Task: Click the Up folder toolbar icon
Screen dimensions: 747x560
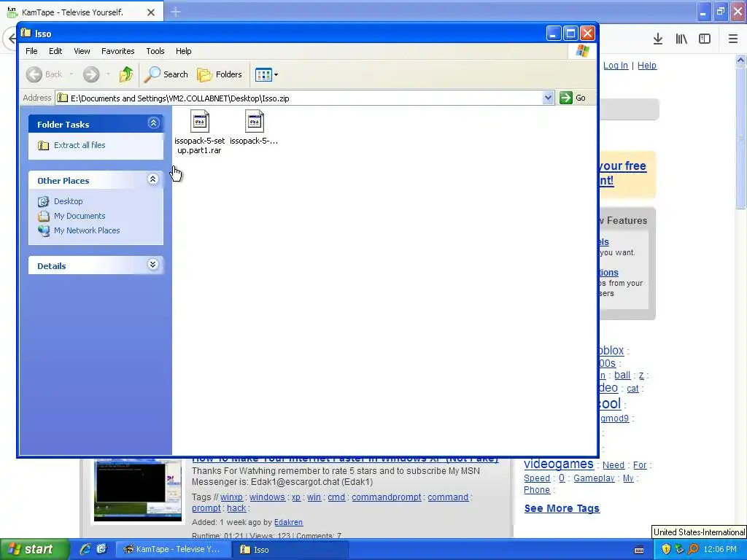Action: click(x=126, y=74)
